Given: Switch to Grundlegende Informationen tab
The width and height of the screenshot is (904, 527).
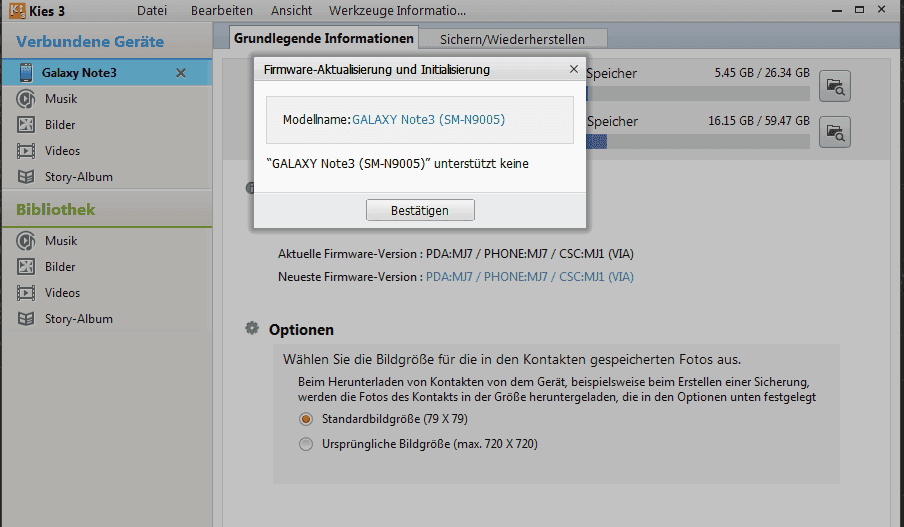Looking at the screenshot, I should click(323, 38).
